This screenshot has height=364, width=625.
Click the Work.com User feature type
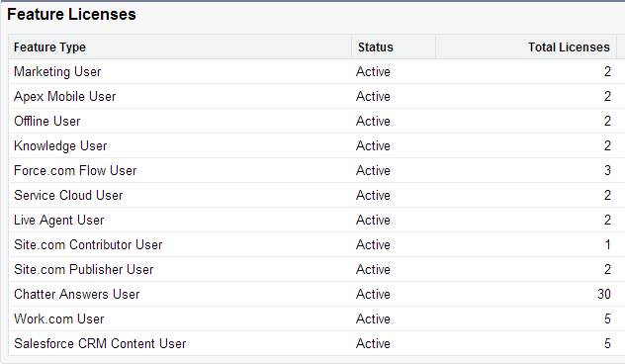pos(59,318)
